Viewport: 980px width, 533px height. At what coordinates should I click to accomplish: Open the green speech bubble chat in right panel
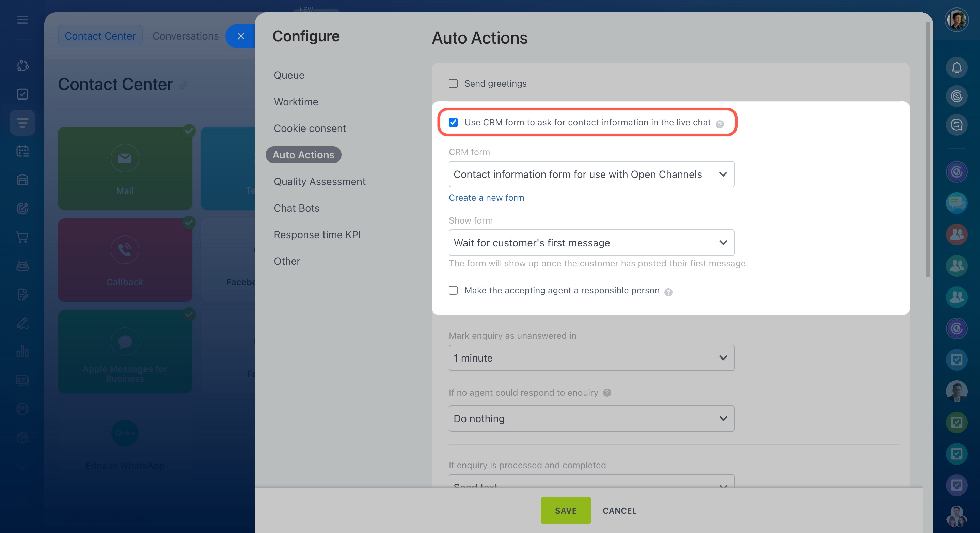[x=957, y=203]
